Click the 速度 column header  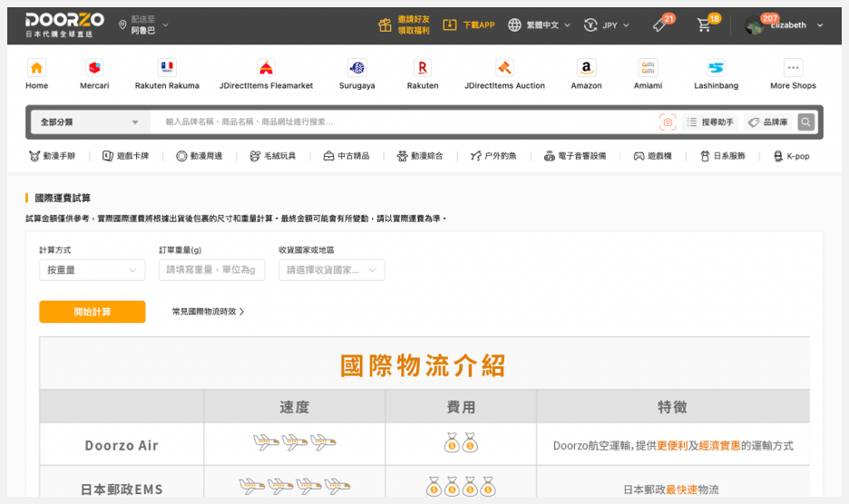click(294, 407)
